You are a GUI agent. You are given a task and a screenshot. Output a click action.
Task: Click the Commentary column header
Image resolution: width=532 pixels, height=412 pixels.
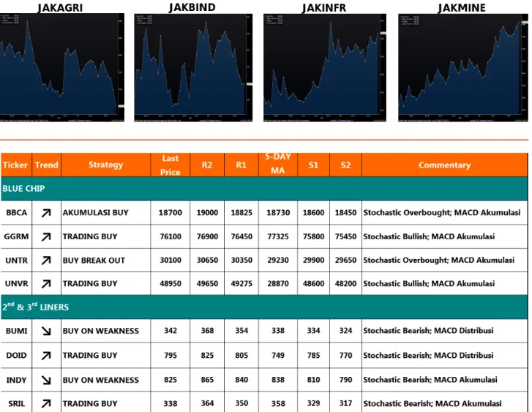(445, 165)
